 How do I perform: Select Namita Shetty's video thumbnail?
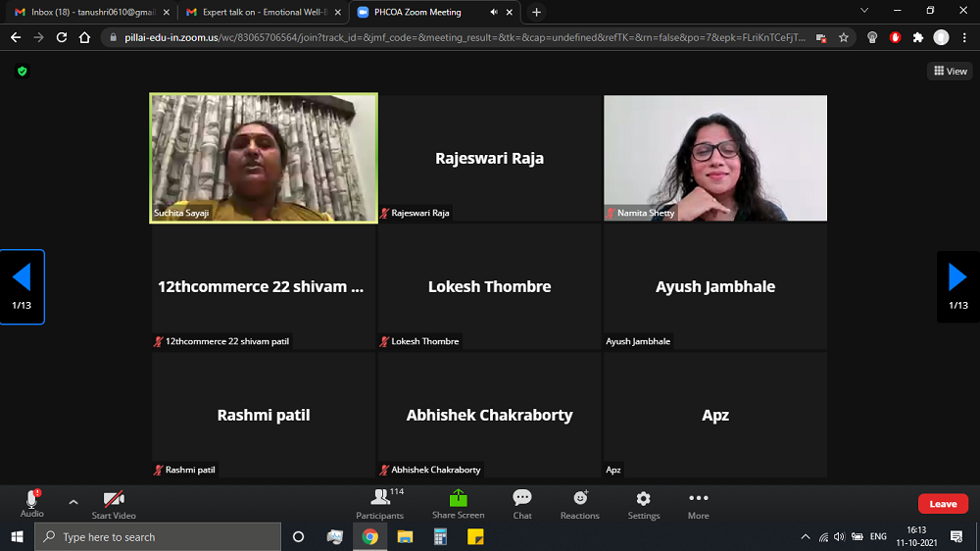(x=715, y=158)
